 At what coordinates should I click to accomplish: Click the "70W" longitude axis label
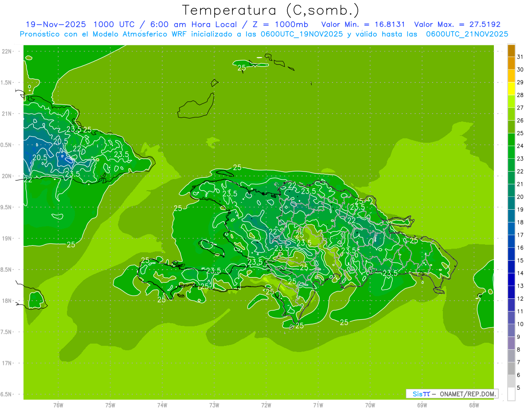point(370,405)
